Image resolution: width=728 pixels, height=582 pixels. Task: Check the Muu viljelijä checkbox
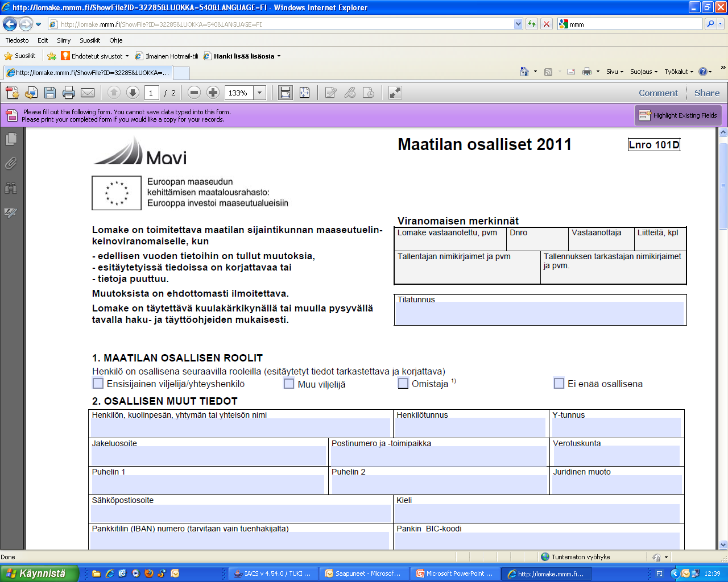point(289,384)
